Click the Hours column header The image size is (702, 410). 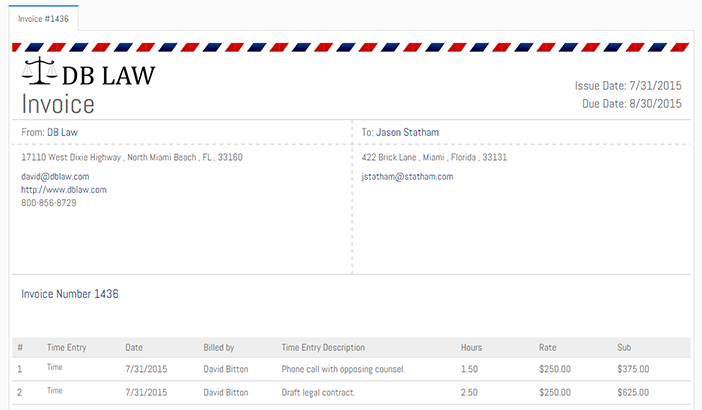point(471,348)
